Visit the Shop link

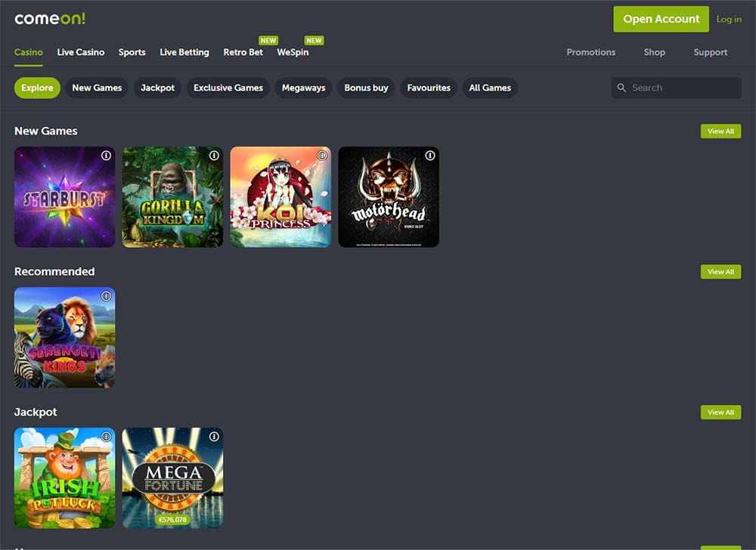pyautogui.click(x=654, y=52)
